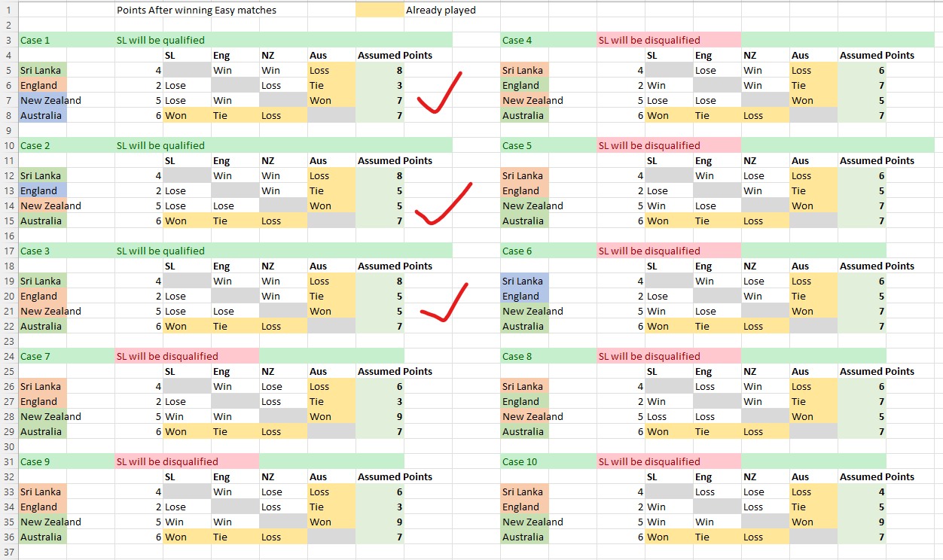Select the 'Case 1' header cell
Image resolution: width=943 pixels, height=560 pixels.
(43, 40)
